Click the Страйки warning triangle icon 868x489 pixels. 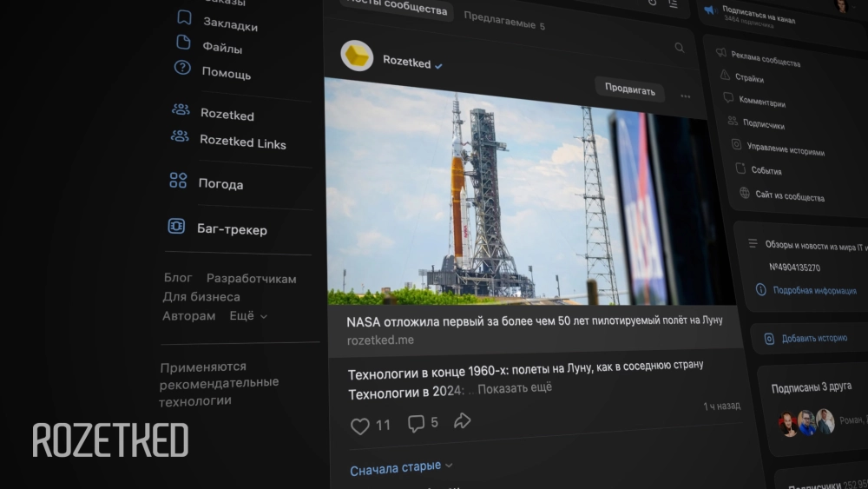(725, 75)
